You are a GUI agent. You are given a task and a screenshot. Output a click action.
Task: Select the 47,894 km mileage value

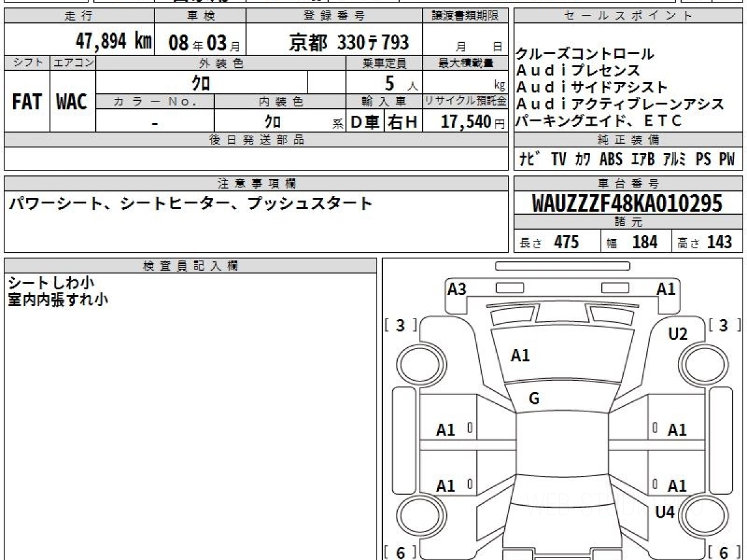(x=113, y=42)
